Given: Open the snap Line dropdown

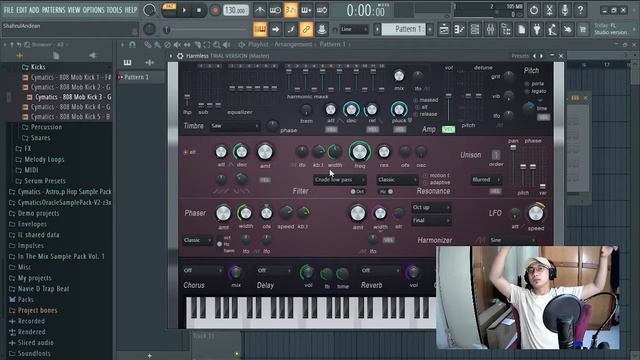Looking at the screenshot, I should (354, 29).
